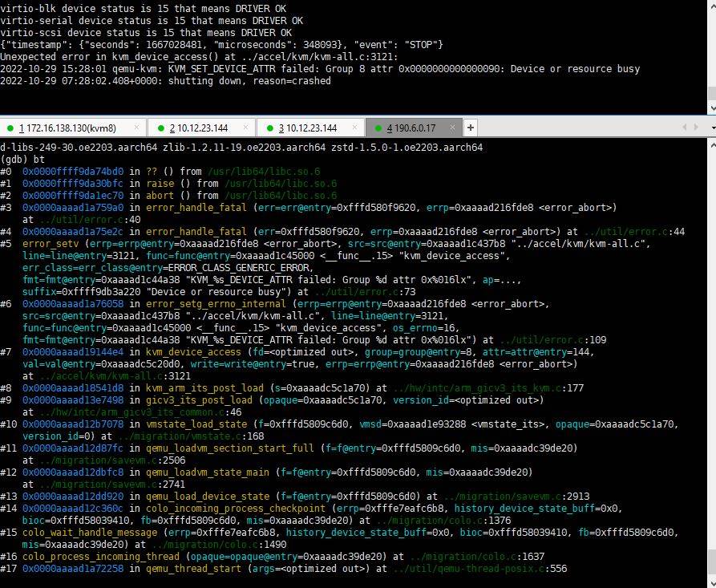Screen dimensions: 716x588
Task: Close the 172.16.138.130(kvm8) tab
Action: (136, 128)
